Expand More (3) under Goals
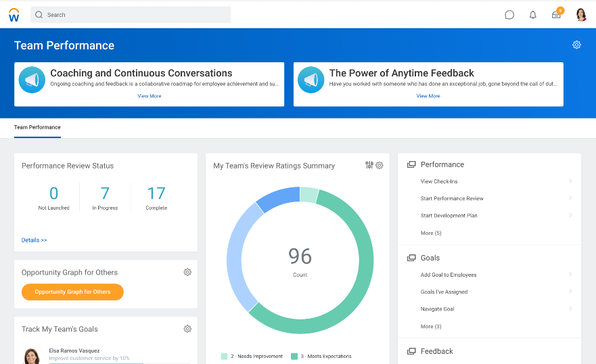This screenshot has width=596, height=364. coord(431,326)
